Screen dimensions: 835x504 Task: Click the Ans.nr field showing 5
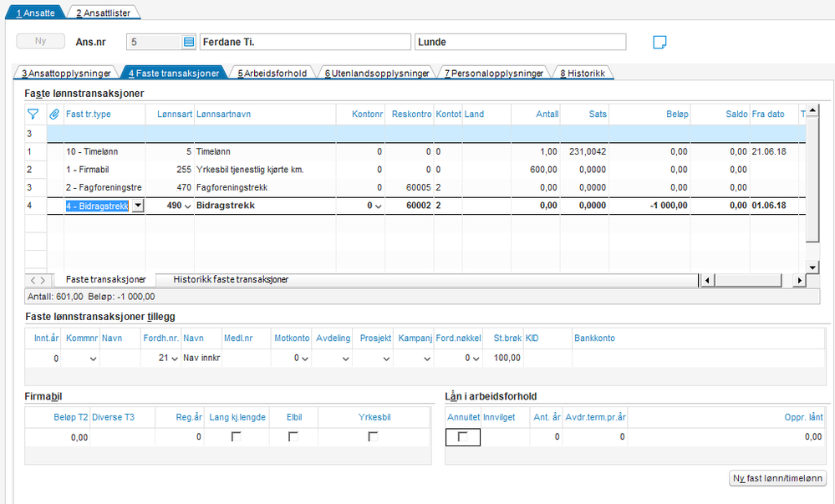tap(155, 42)
